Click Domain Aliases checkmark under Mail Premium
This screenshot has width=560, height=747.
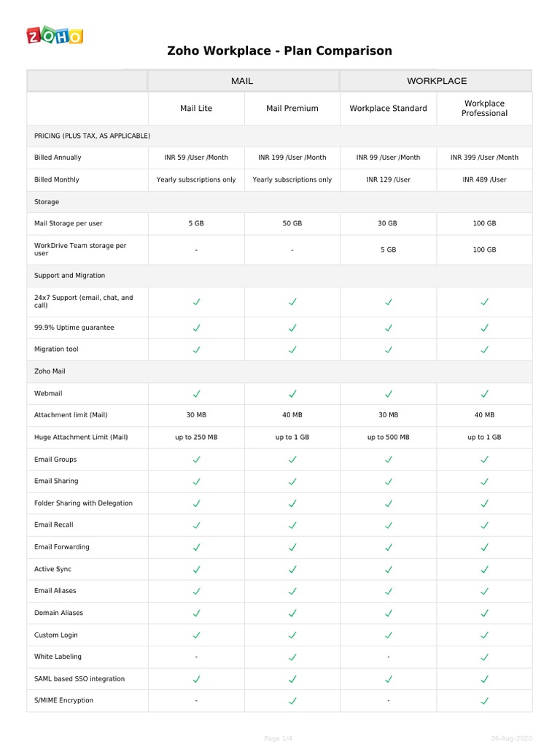[x=292, y=614]
